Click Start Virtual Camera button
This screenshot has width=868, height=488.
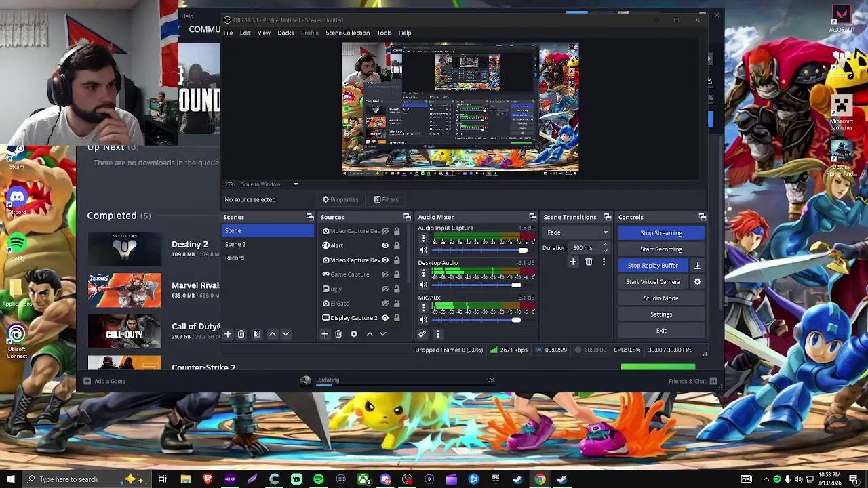point(653,282)
